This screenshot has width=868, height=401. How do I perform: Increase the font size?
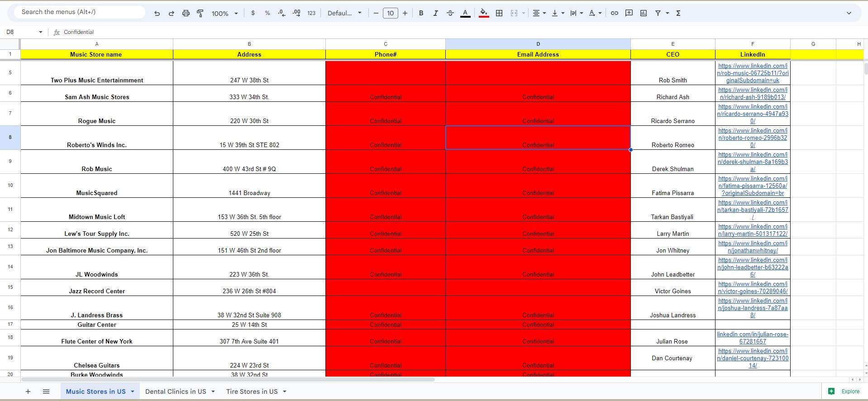(405, 13)
